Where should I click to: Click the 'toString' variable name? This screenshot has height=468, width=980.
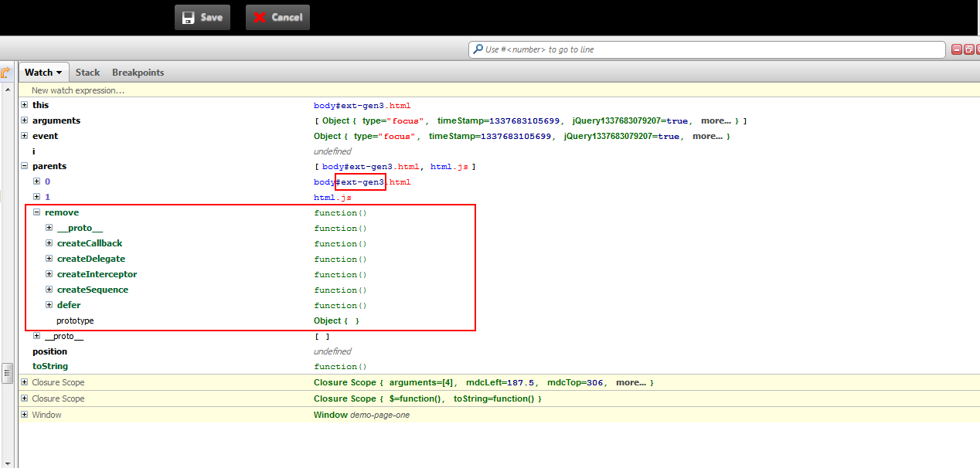pos(50,366)
